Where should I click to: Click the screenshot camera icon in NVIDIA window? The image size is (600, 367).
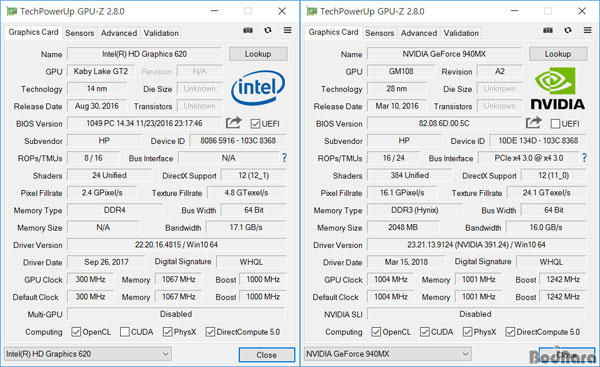(548, 30)
